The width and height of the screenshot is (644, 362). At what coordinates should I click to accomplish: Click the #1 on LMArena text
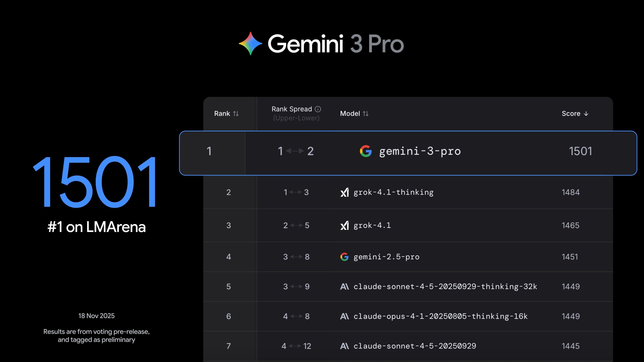[x=97, y=227]
